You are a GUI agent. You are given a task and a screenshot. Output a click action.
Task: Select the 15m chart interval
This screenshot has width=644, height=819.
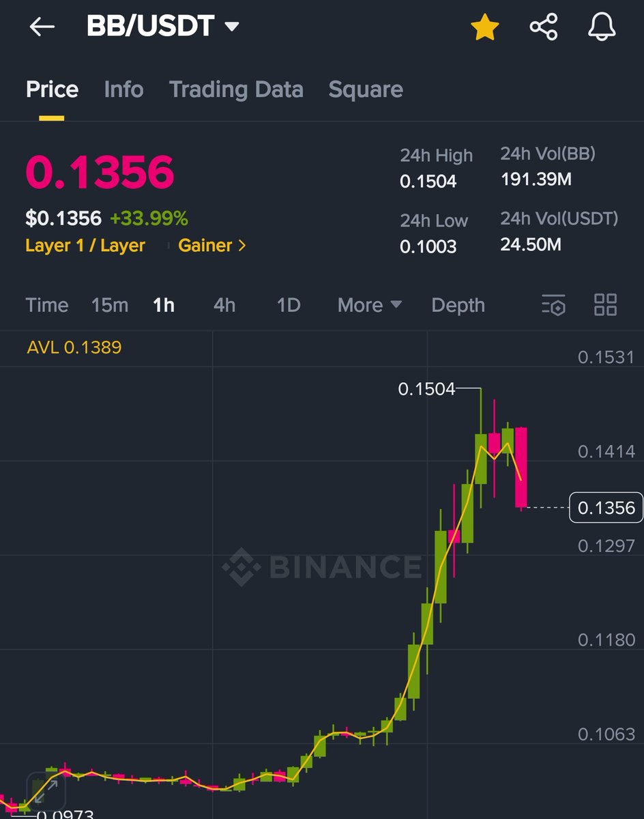click(110, 305)
